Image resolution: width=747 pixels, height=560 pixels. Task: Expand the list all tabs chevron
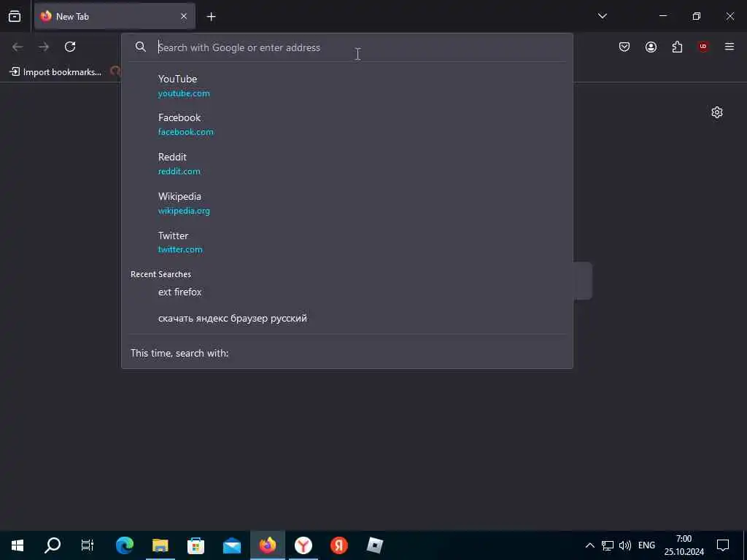coord(602,16)
